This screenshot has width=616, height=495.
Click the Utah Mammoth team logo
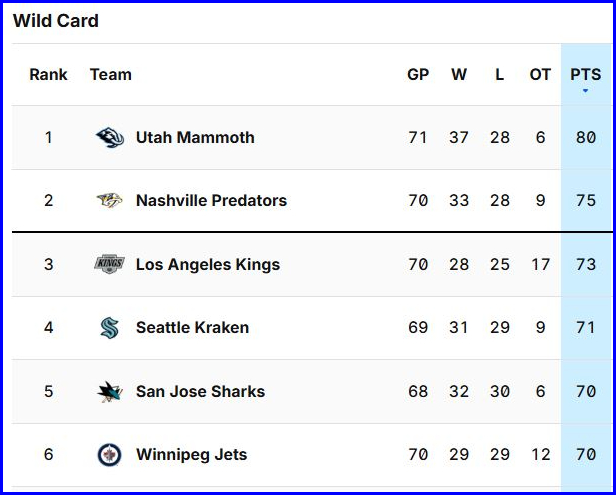(109, 138)
